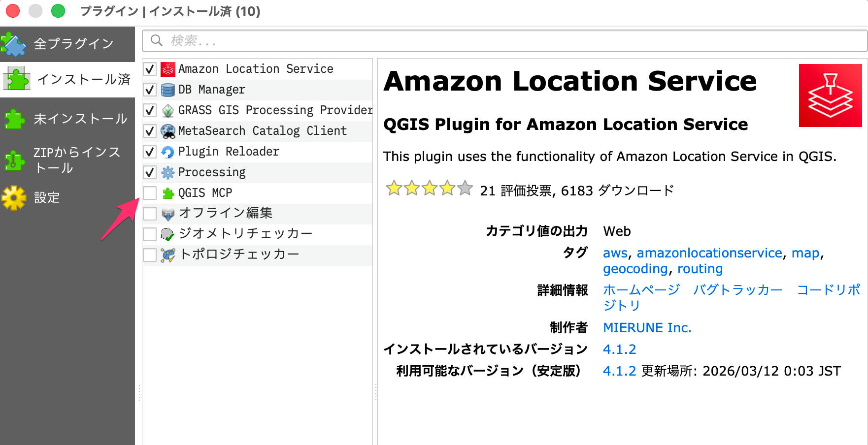Click the Processing gear icon in the list
Viewport: 868px width, 445px height.
tap(167, 172)
